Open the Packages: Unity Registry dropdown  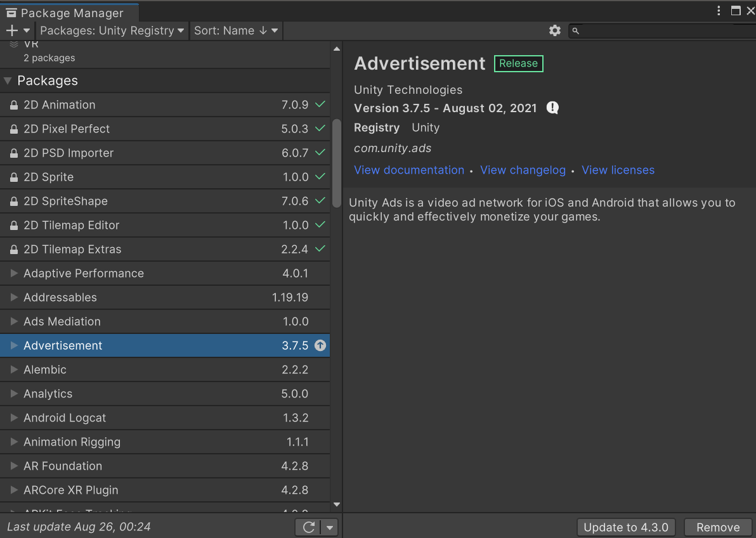tap(112, 30)
